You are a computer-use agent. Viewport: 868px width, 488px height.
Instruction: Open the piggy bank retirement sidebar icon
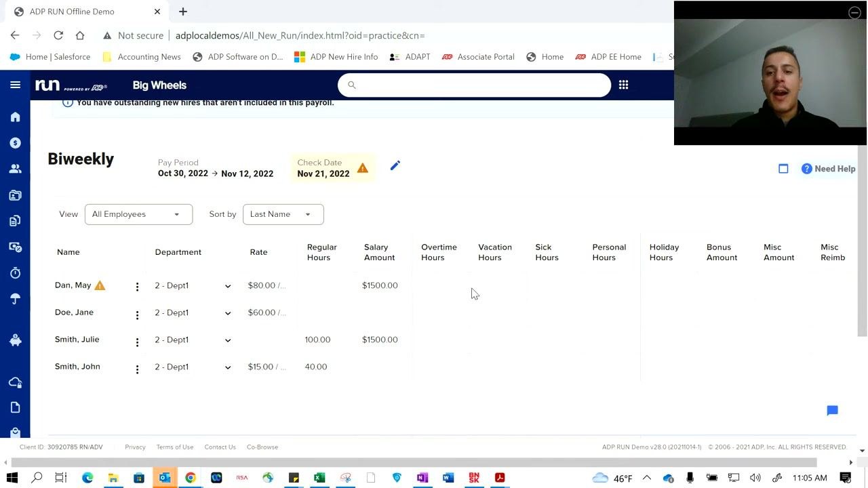15,340
